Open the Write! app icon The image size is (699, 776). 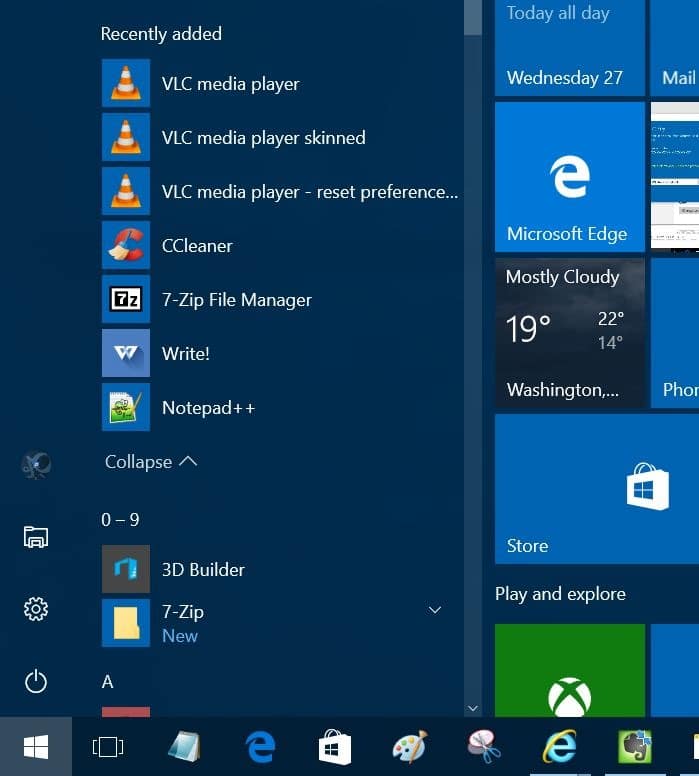pos(126,353)
